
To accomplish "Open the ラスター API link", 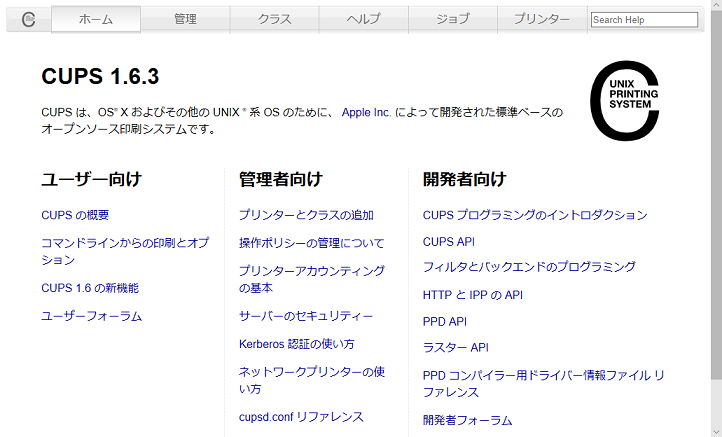I will (x=455, y=348).
